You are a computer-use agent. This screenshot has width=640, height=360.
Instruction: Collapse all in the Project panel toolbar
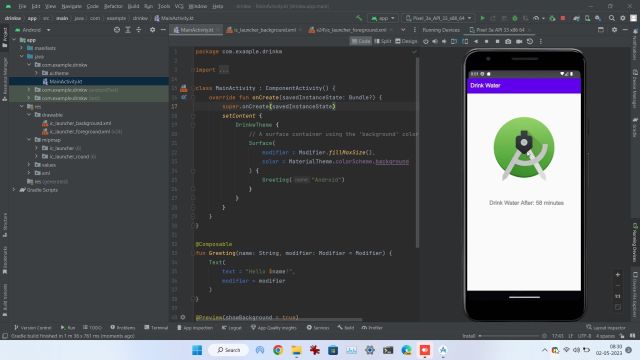[x=139, y=30]
